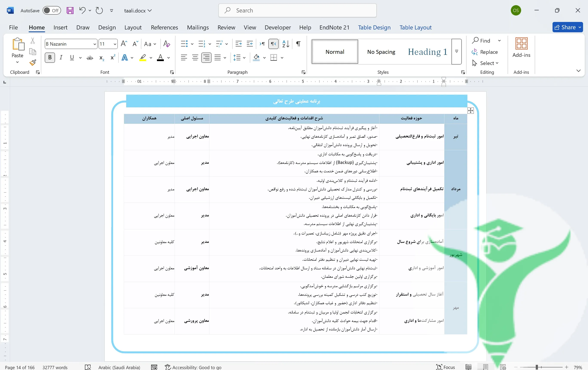
Task: Center align the text
Action: 195,58
